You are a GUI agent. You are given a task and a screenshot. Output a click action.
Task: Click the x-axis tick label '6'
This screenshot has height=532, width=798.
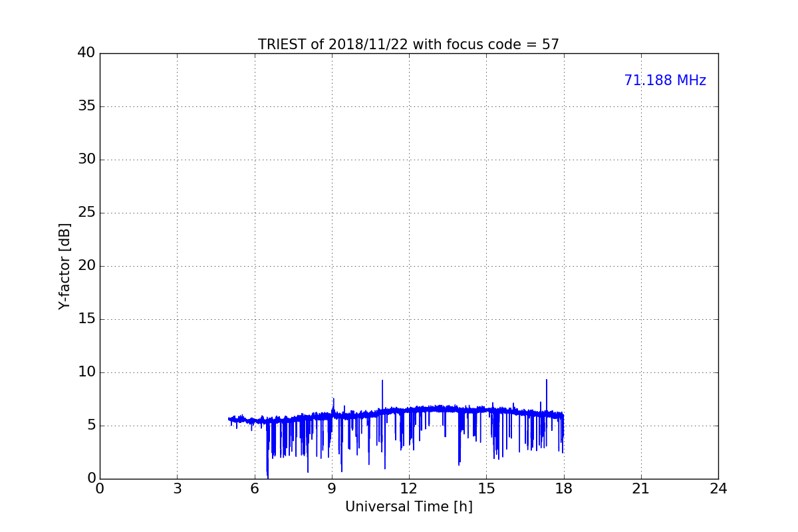(x=255, y=489)
